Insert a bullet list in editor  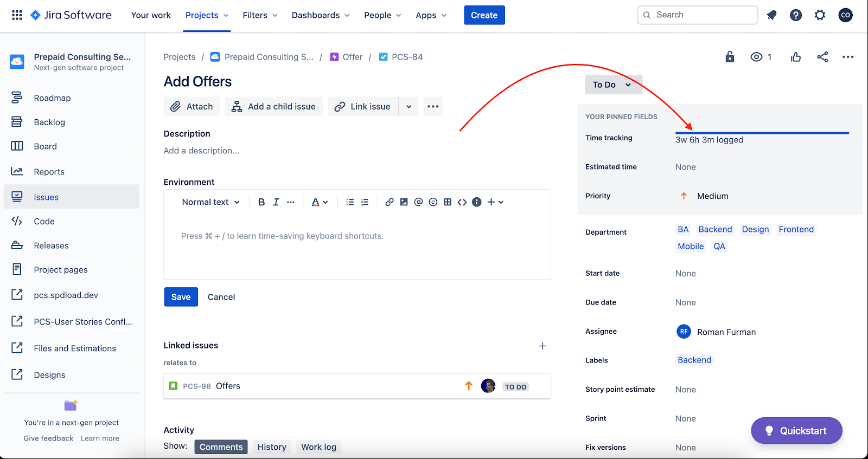click(350, 202)
